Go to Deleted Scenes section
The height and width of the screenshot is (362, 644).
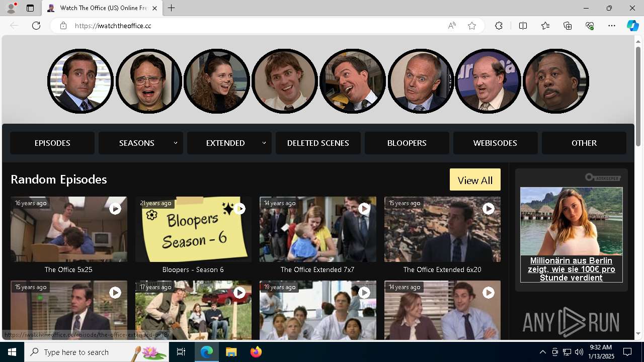point(318,143)
